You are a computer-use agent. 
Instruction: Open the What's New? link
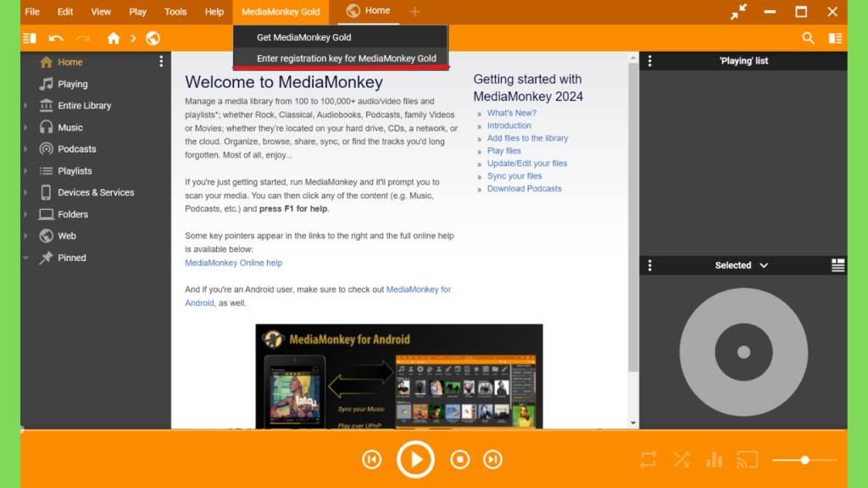coord(511,113)
